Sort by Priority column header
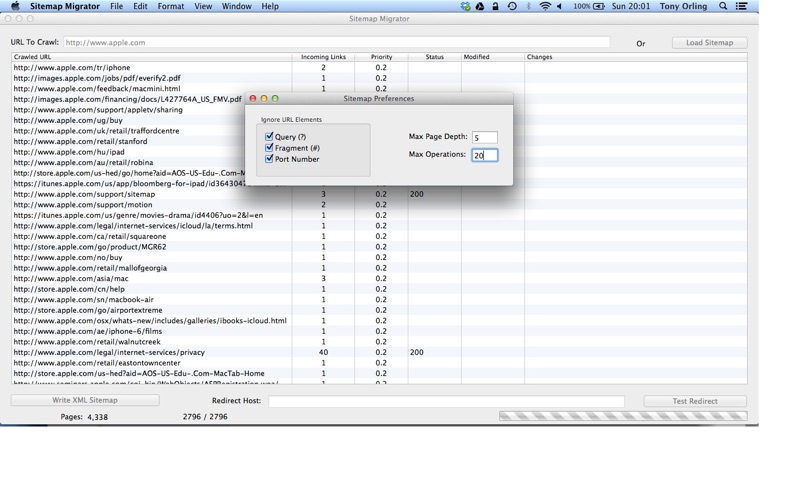Screen dimensions: 800x500 381,57
